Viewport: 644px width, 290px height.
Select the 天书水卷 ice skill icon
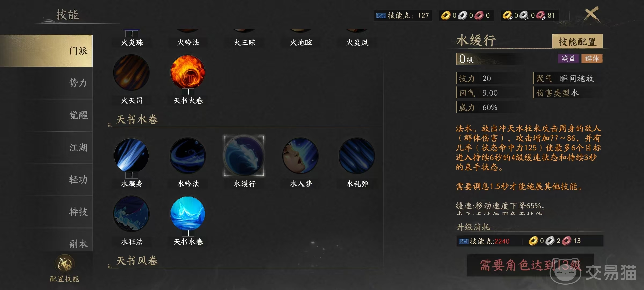click(x=188, y=214)
